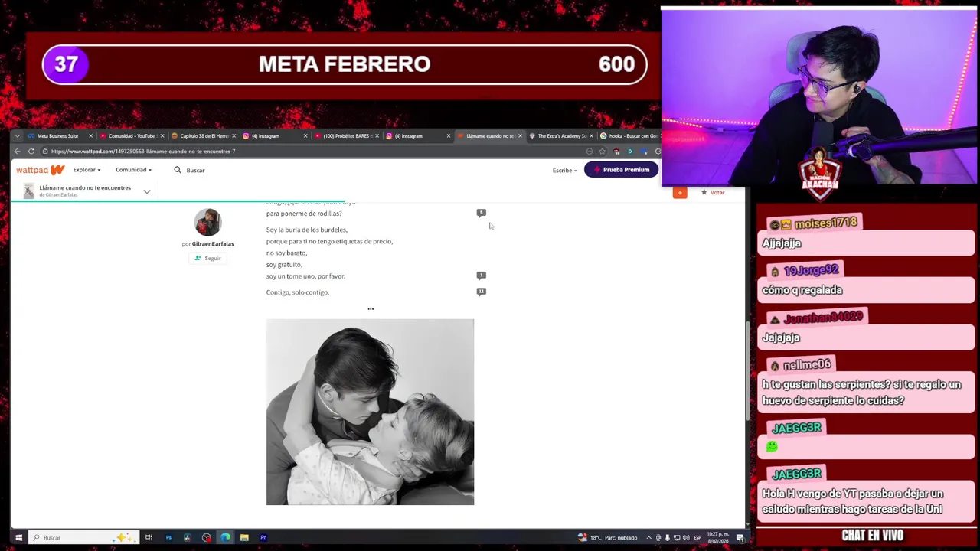Image resolution: width=980 pixels, height=551 pixels.
Task: Click the search magnifier icon
Action: click(x=178, y=170)
